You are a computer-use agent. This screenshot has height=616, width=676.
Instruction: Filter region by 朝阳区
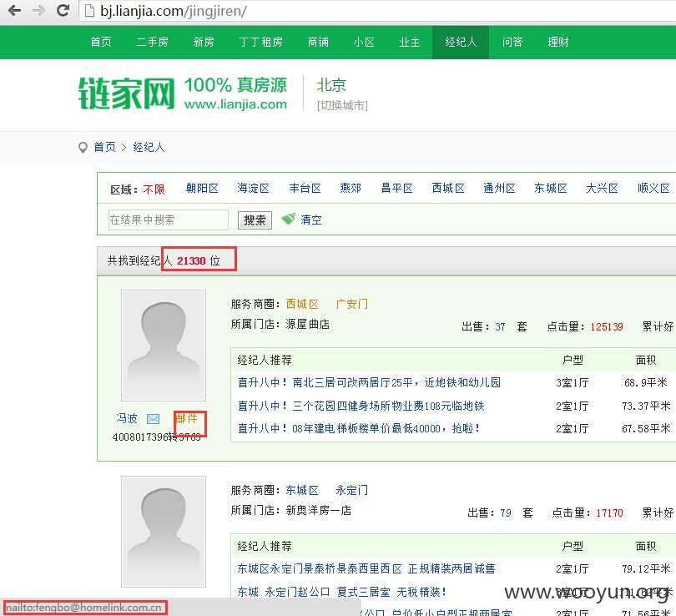202,189
